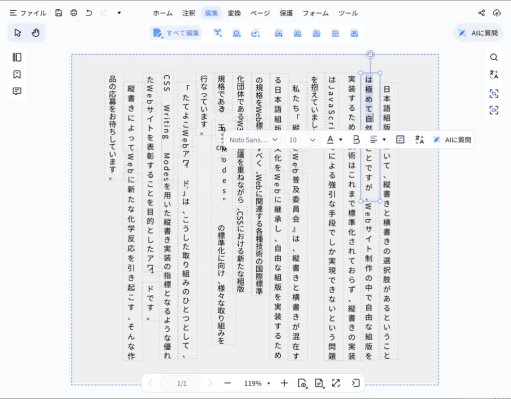Select the arrow pointer selection tool

click(x=17, y=33)
